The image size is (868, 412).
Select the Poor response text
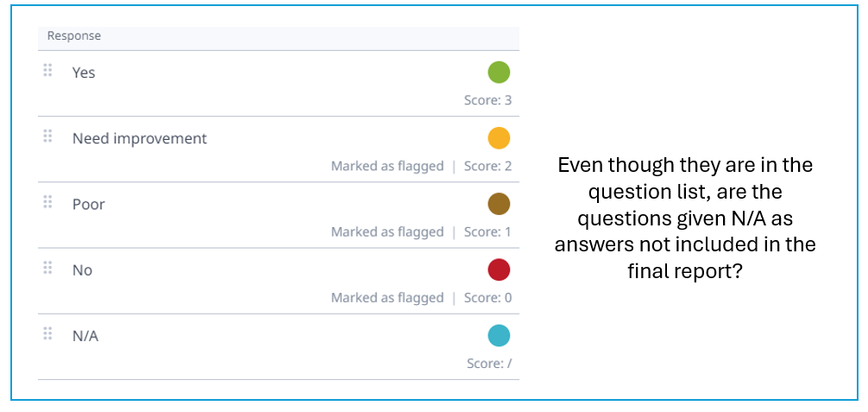(89, 205)
